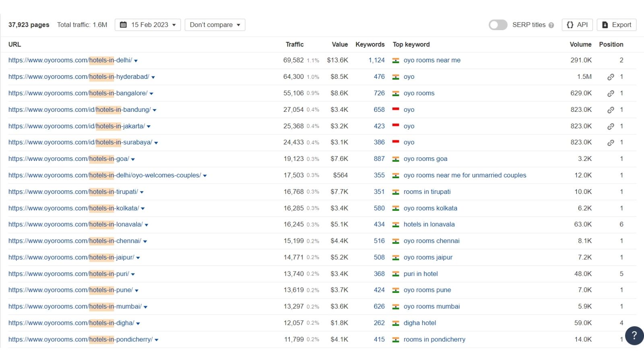Image resolution: width=644 pixels, height=362 pixels.
Task: Expand the hotels-in-jaipur URL dropdown arrow
Action: pos(138,258)
